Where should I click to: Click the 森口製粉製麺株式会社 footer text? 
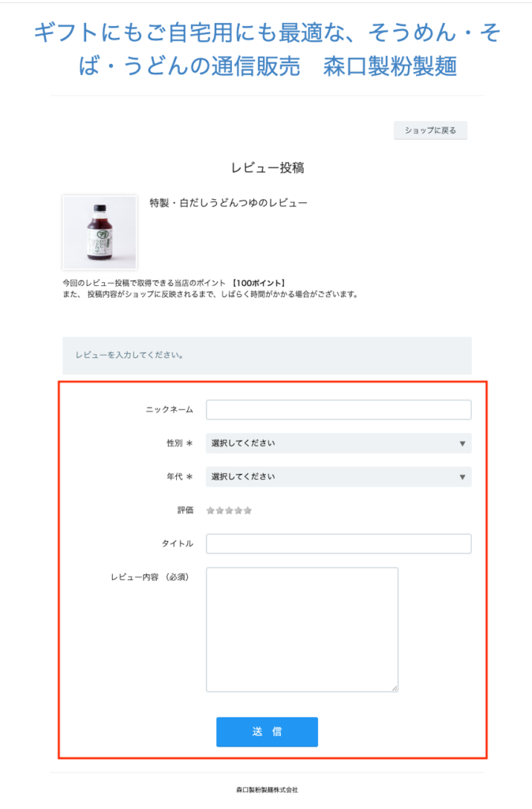click(267, 789)
